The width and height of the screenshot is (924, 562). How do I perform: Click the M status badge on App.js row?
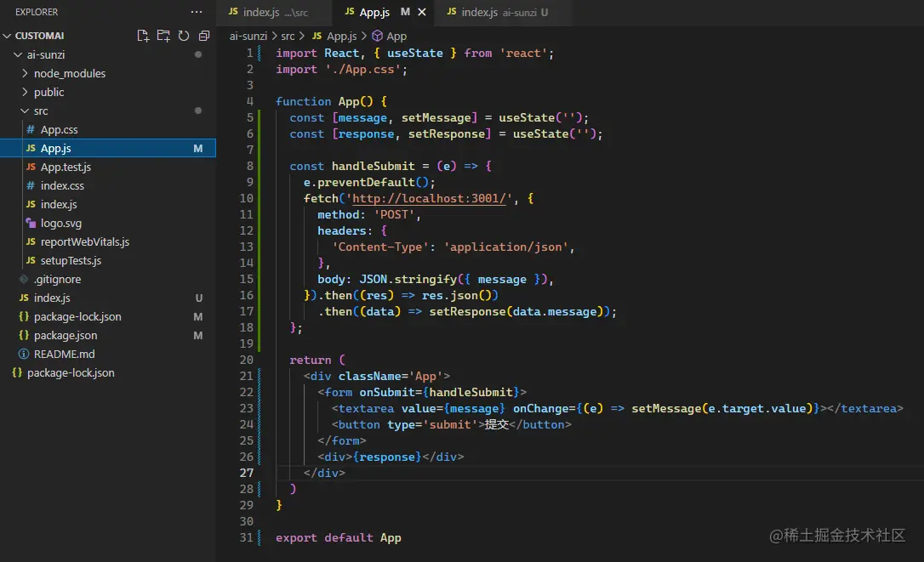click(x=198, y=149)
